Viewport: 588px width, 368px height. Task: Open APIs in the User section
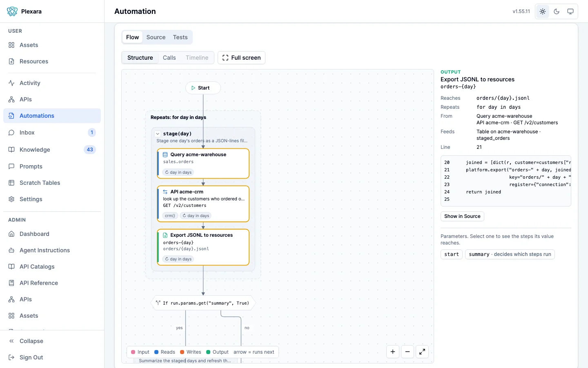coord(52,99)
